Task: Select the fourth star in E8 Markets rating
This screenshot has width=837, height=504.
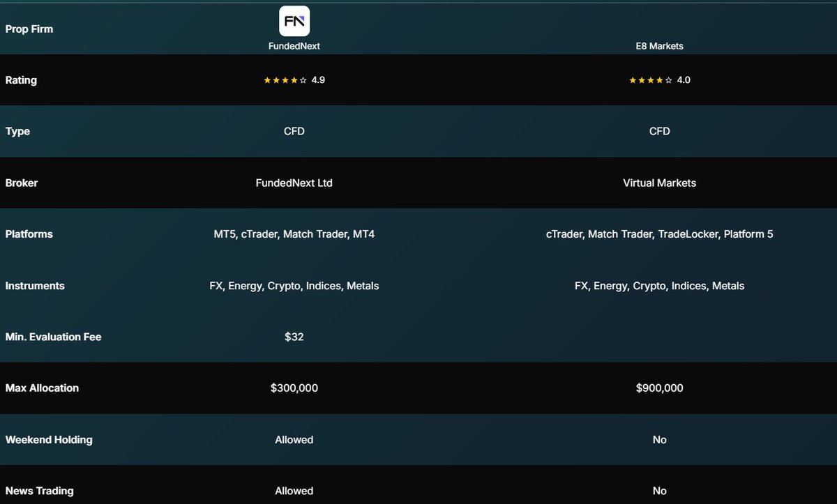Action: (659, 80)
